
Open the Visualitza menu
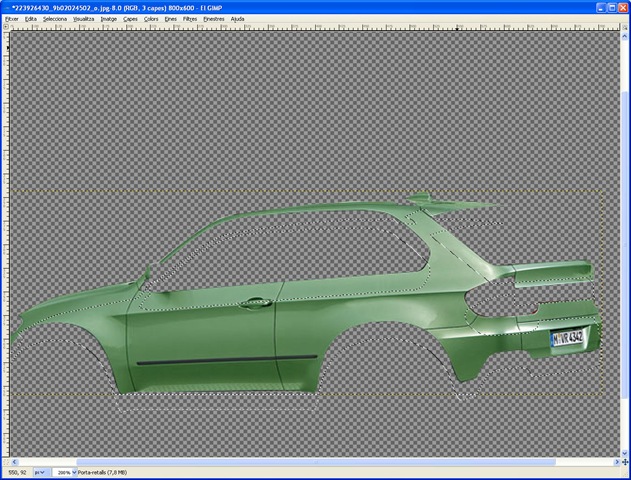point(84,19)
